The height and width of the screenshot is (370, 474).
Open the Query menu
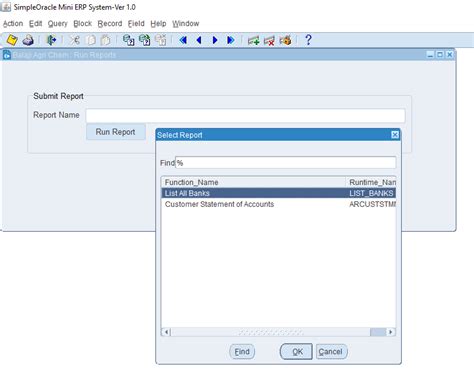point(57,24)
